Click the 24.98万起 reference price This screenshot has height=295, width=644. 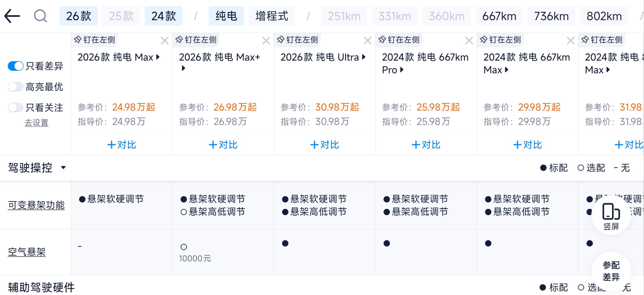click(134, 107)
